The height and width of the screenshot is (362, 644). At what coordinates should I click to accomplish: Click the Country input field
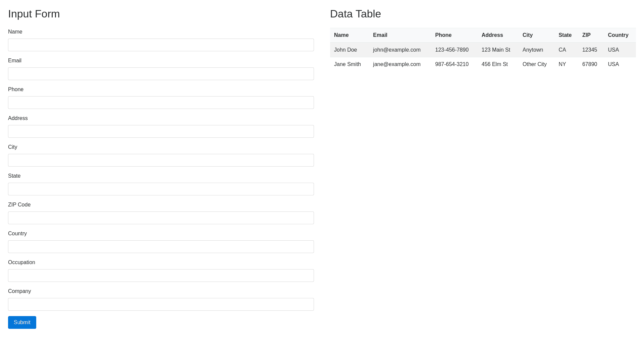coord(161,247)
